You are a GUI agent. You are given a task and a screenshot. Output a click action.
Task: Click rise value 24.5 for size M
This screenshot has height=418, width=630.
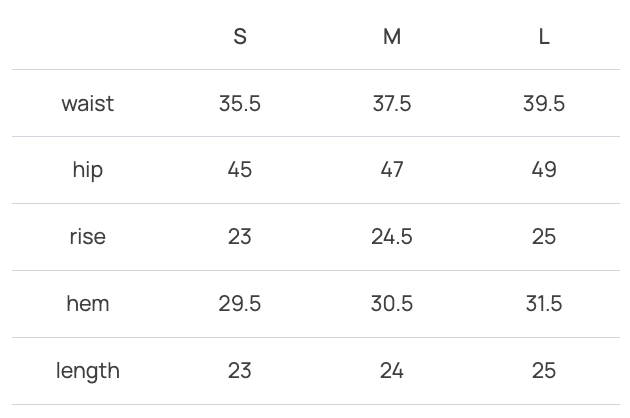pos(392,237)
